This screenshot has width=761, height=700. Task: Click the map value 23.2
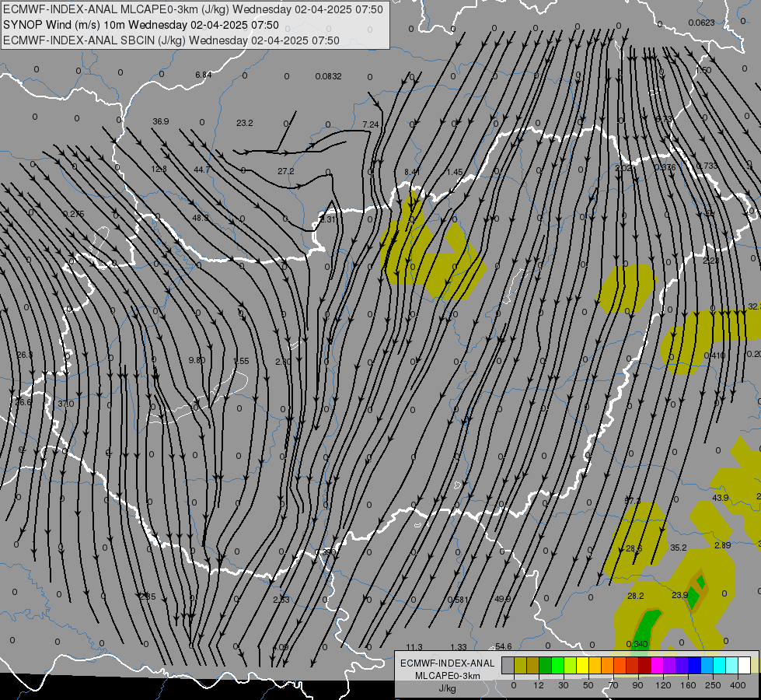click(245, 123)
